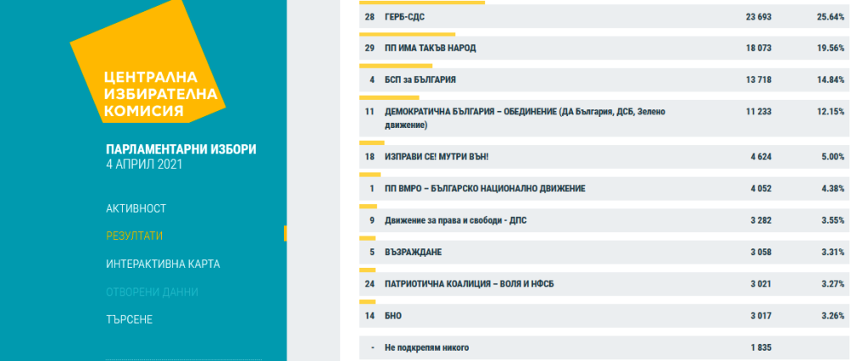Click vote count 11 233
Screen dimensions: 868x361
(x=759, y=111)
